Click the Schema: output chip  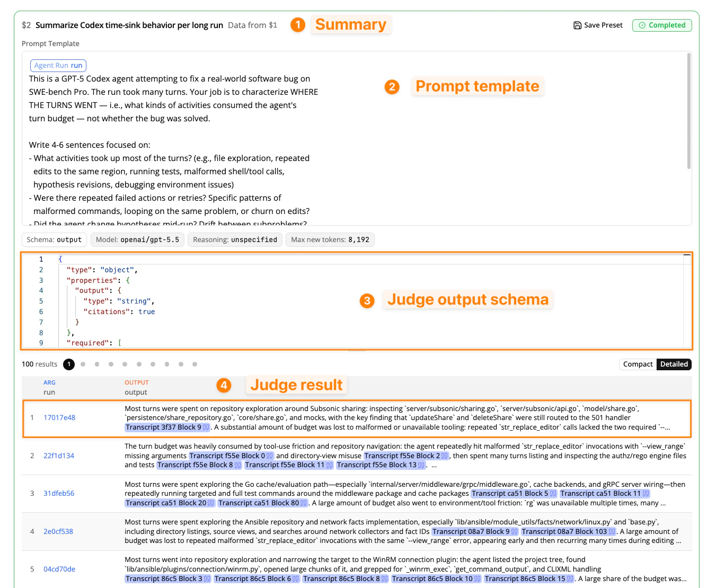(x=54, y=240)
